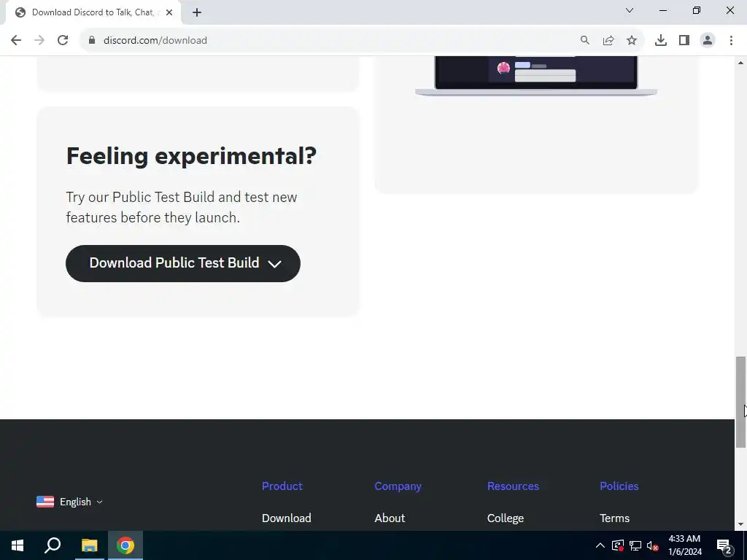Screen dimensions: 747x560
Task: Open File Explorer from the taskbar
Action: coord(89,545)
